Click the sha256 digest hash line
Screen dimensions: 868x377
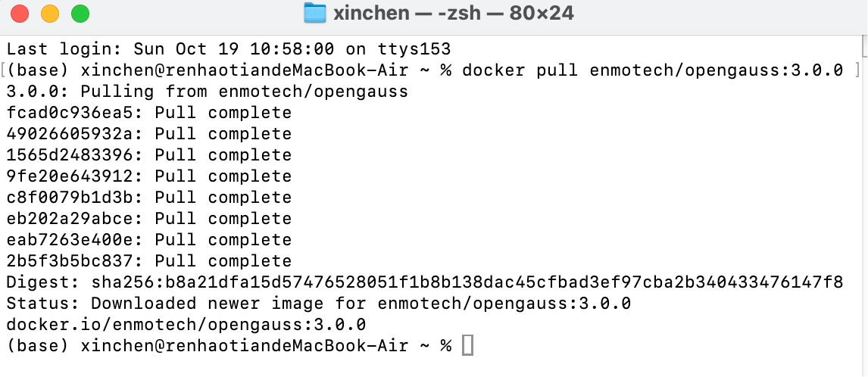point(424,282)
